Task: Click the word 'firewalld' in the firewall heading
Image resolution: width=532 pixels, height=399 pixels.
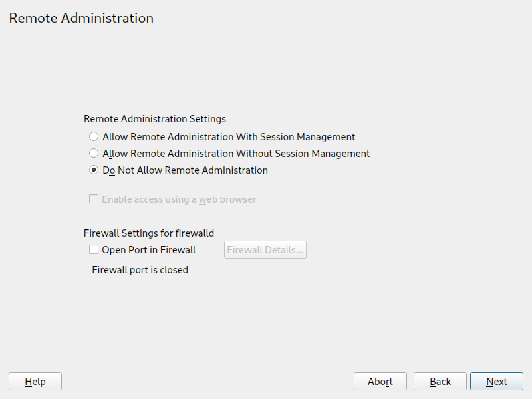Action: pyautogui.click(x=194, y=233)
